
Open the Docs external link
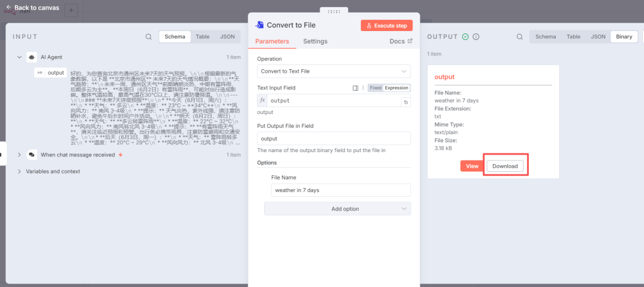[x=401, y=41]
